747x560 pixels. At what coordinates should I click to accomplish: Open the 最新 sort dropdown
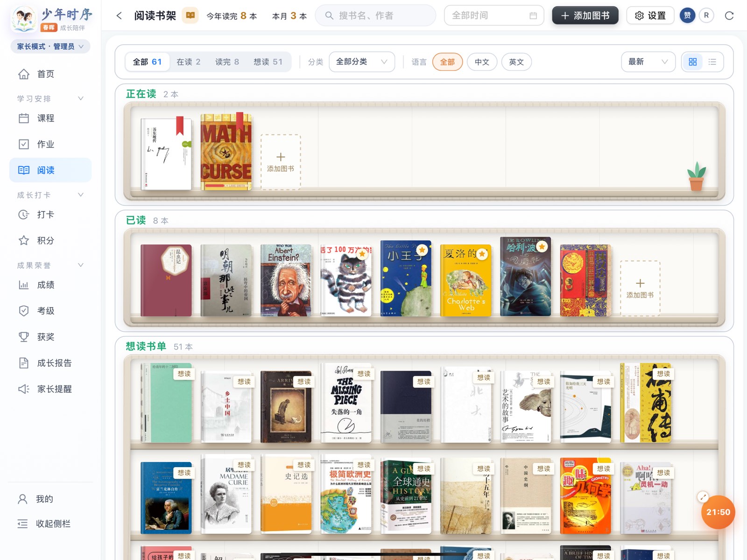click(648, 62)
